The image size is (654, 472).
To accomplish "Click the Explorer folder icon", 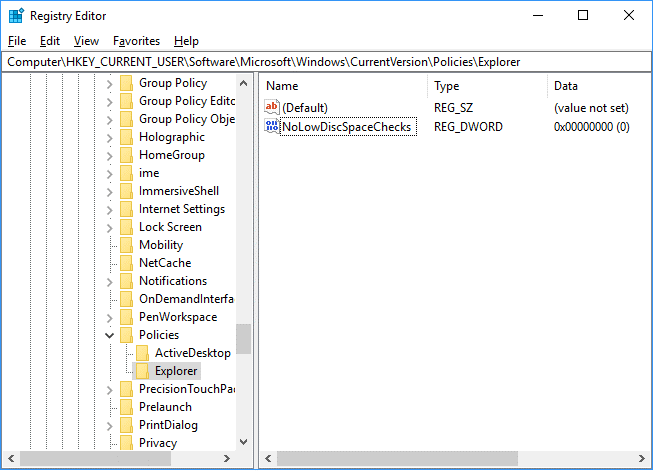I will pyautogui.click(x=143, y=371).
